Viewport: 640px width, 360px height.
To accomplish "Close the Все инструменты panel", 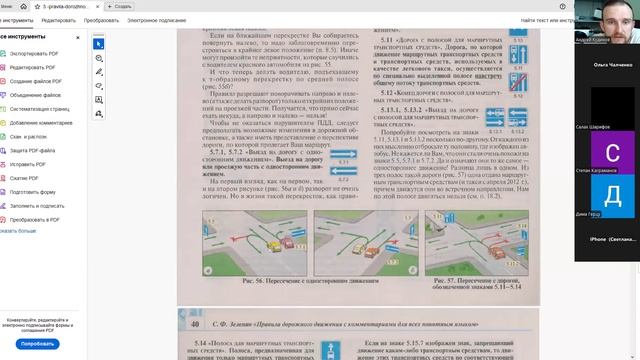I will [78, 38].
